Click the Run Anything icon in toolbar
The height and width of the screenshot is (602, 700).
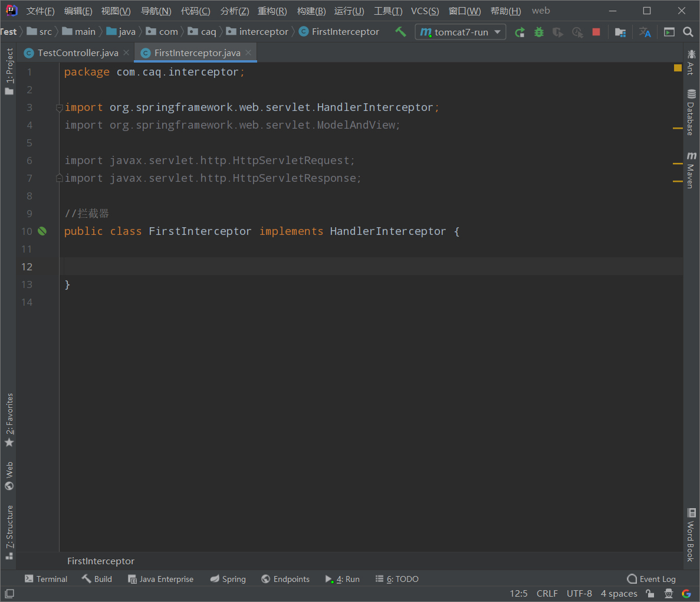tap(669, 32)
